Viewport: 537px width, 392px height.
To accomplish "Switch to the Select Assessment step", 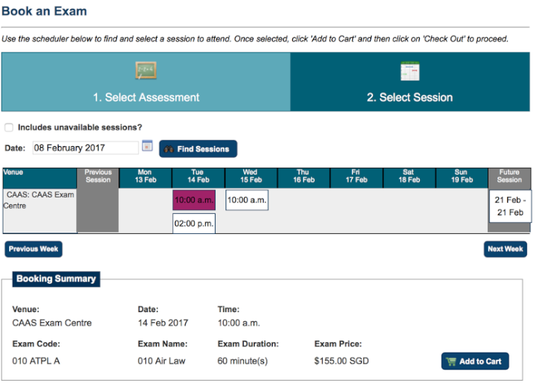I will click(x=146, y=97).
